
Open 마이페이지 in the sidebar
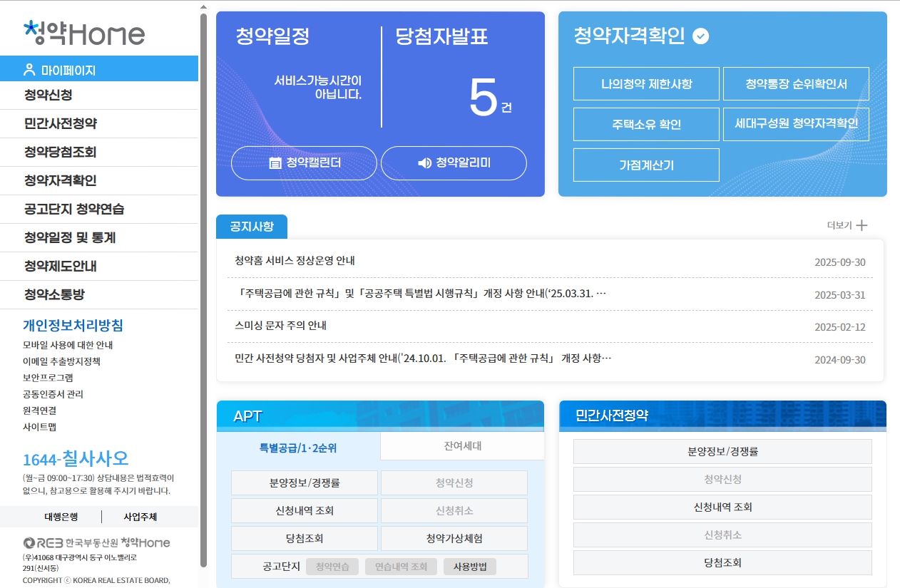click(99, 68)
